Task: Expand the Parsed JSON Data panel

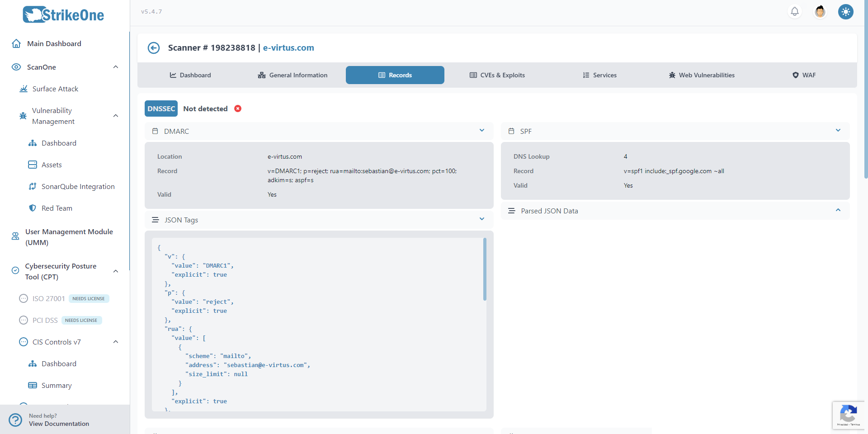Action: pyautogui.click(x=838, y=210)
